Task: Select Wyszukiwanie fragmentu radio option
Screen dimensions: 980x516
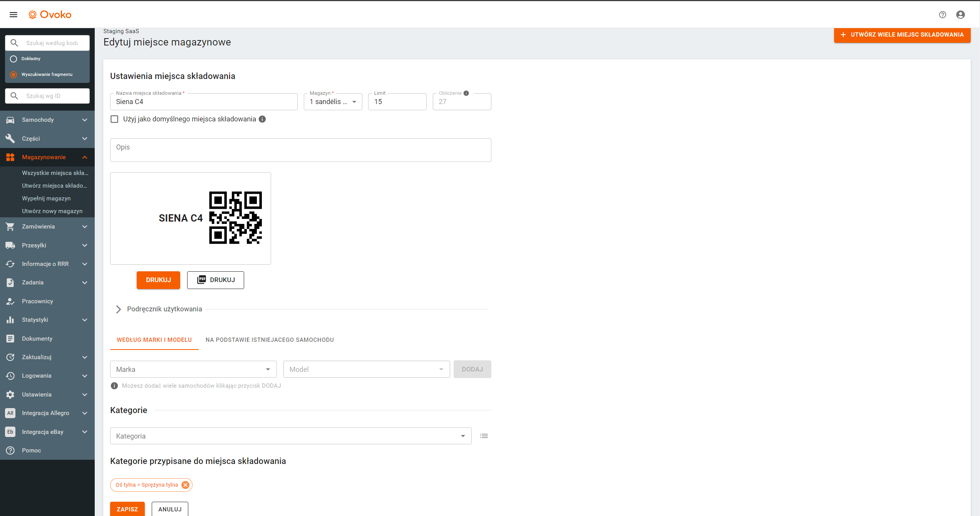Action: 13,75
